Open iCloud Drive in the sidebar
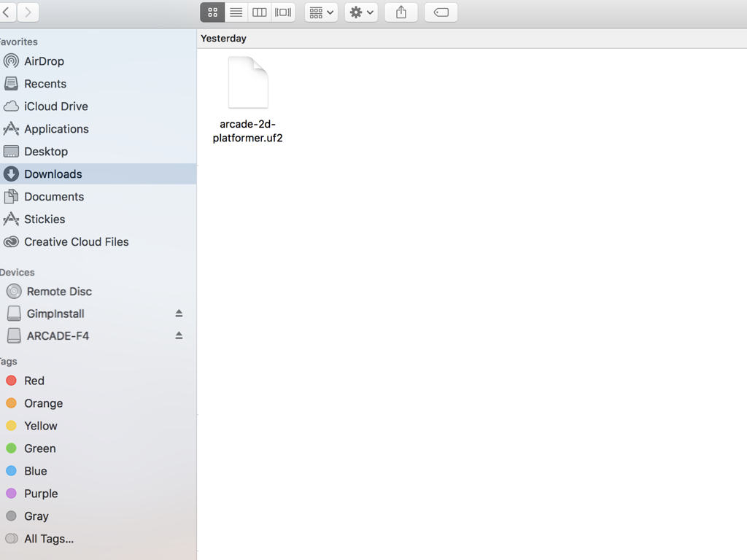The image size is (747, 560). (x=98, y=106)
